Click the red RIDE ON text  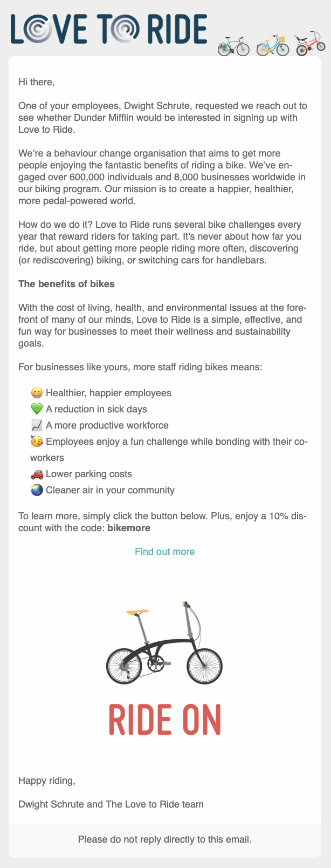[165, 720]
